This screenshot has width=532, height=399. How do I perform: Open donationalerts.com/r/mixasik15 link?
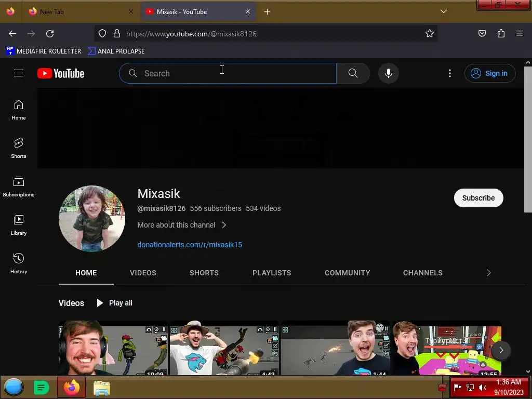tap(190, 245)
